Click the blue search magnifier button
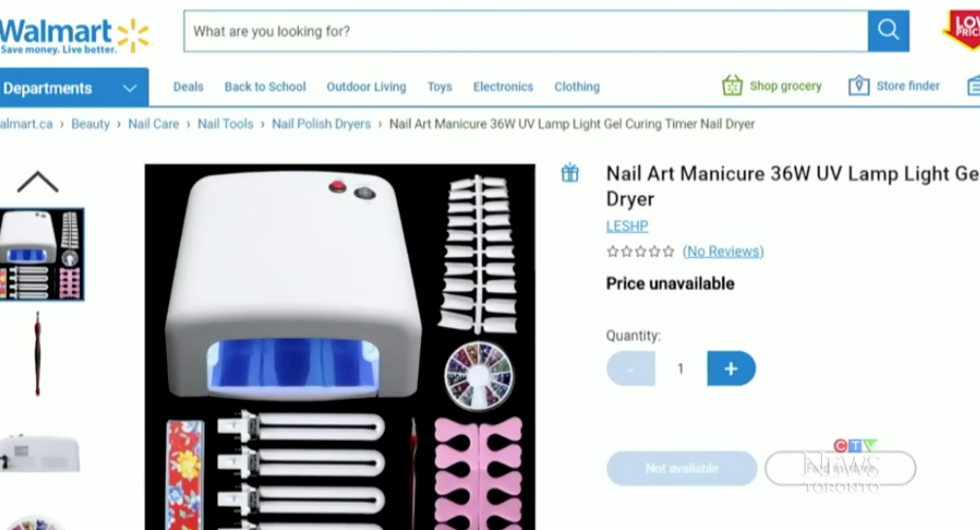 pyautogui.click(x=888, y=31)
